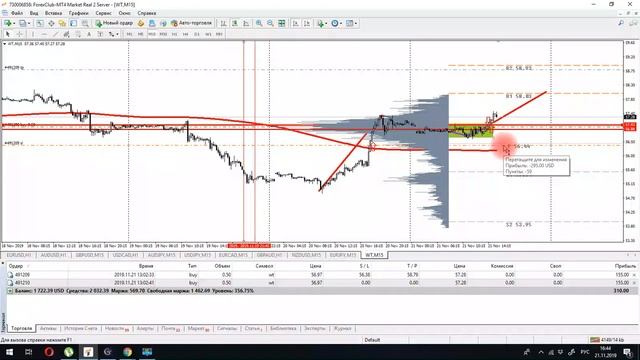640x360 pixels.
Task: Expand the Profiles dropdown arrow
Action: pyautogui.click(x=29, y=23)
